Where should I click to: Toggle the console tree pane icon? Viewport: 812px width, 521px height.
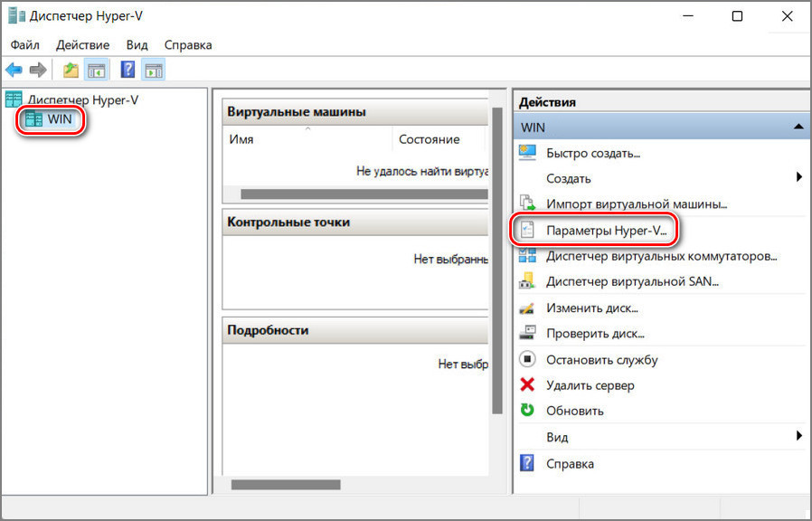[x=97, y=70]
